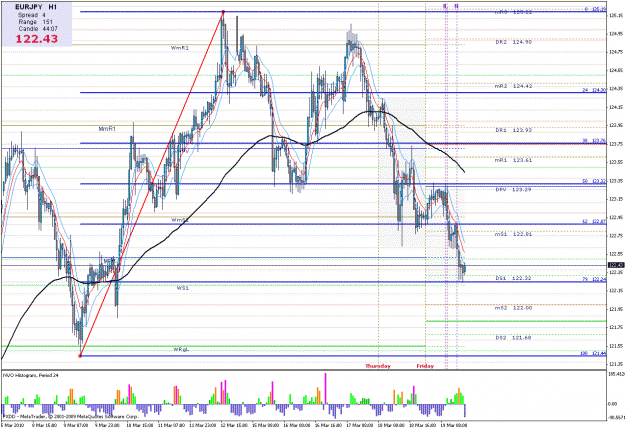Click the red Thursday day label

[378, 366]
